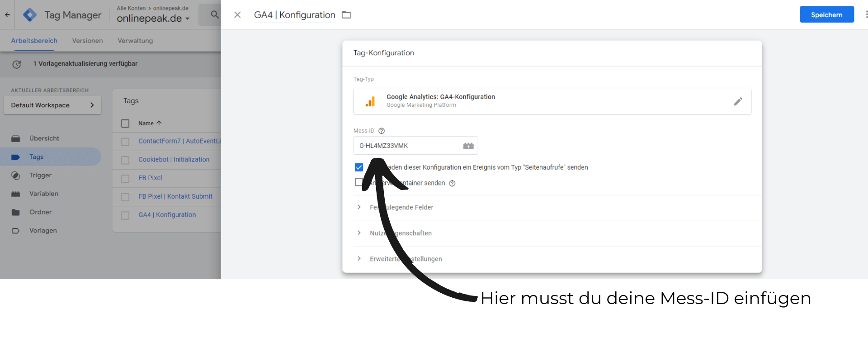868x362 pixels.
Task: Check the FB Pixel row checkbox
Action: pos(125,179)
